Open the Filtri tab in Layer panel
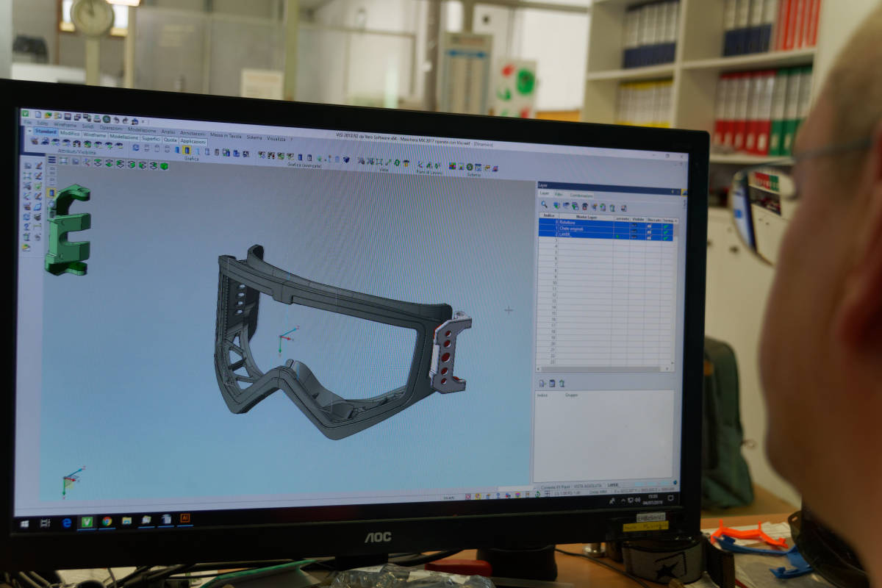 tap(559, 194)
